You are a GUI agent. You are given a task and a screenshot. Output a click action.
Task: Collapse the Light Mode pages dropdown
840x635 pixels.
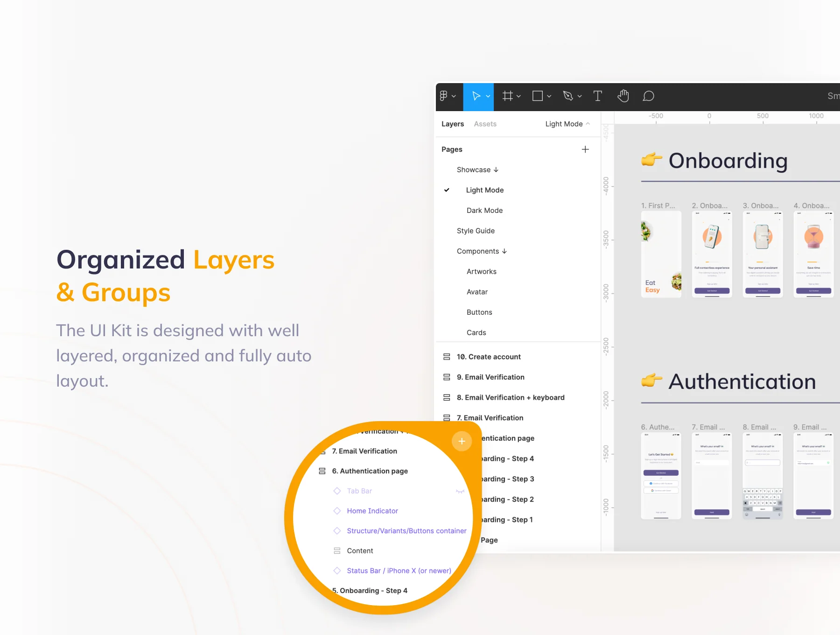point(567,124)
